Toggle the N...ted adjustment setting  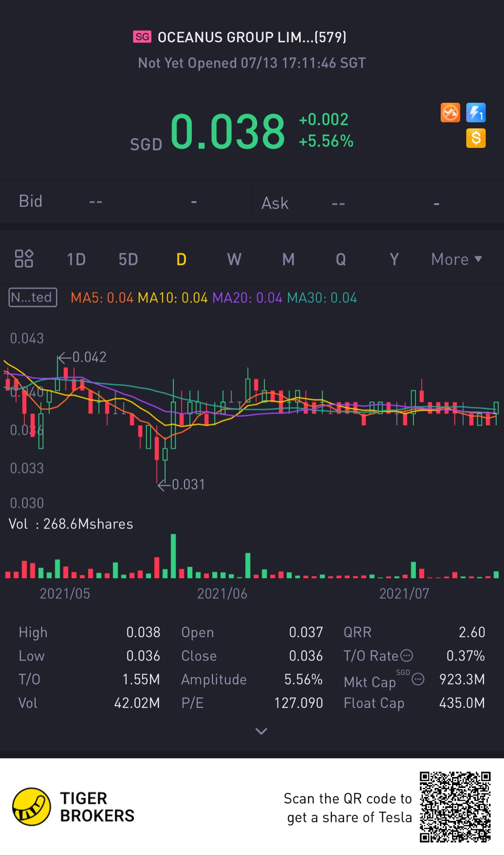click(33, 297)
